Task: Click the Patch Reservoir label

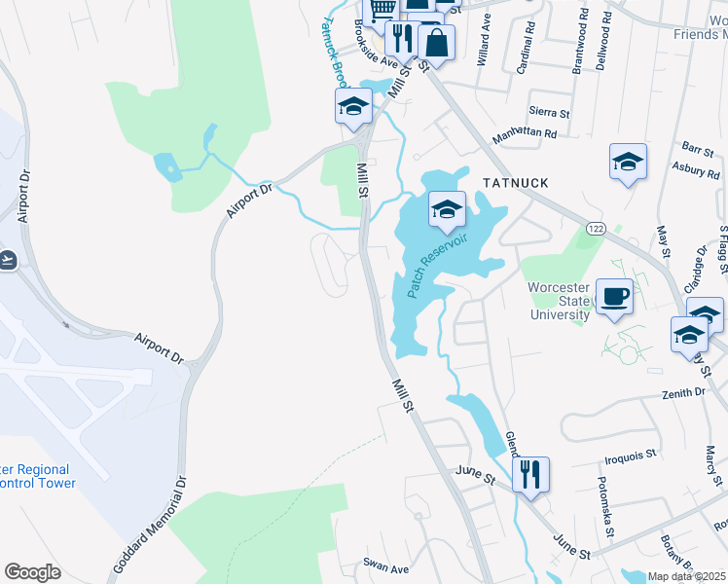Action: tap(436, 266)
